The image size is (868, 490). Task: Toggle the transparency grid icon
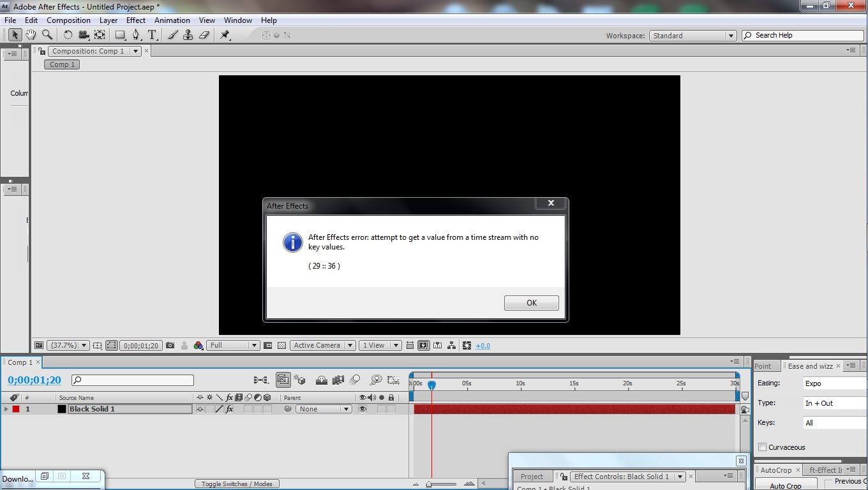(281, 345)
